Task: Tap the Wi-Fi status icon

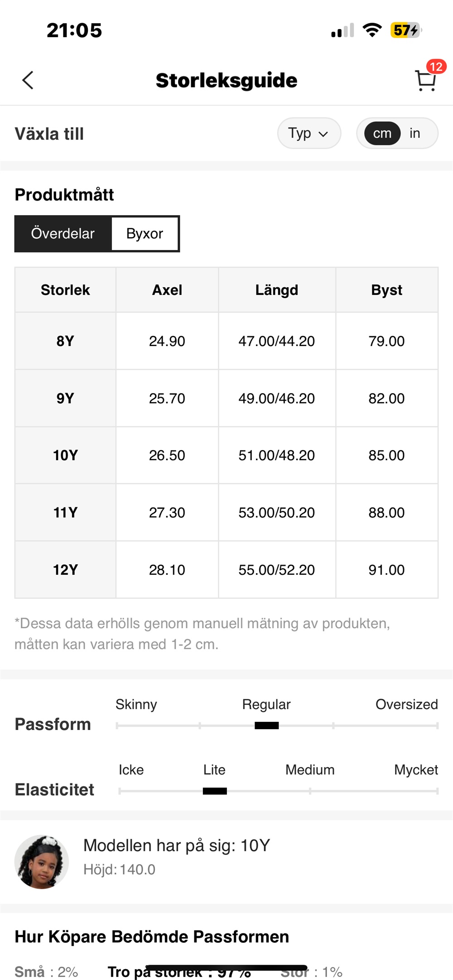Action: click(372, 30)
